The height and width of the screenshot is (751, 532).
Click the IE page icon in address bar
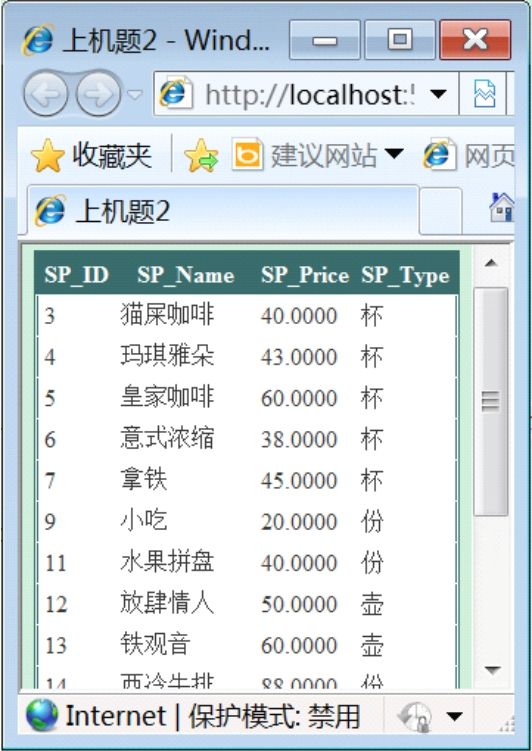pos(176,93)
